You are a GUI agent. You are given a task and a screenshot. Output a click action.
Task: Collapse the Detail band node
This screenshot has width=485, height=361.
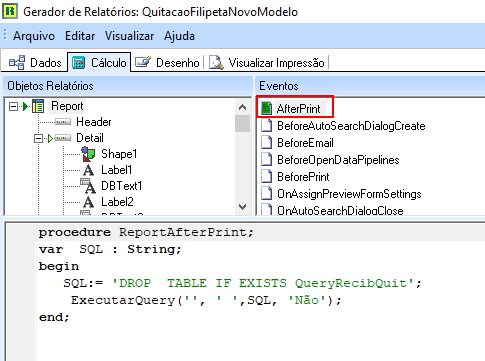(39, 138)
